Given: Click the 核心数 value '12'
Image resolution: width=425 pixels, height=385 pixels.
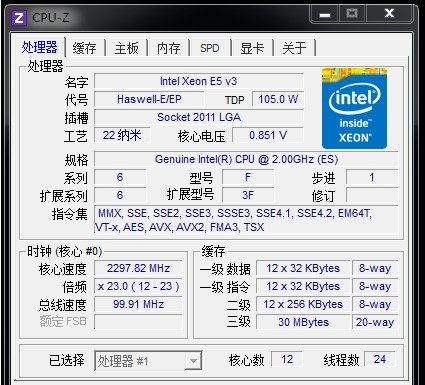Looking at the screenshot, I should click(287, 359).
